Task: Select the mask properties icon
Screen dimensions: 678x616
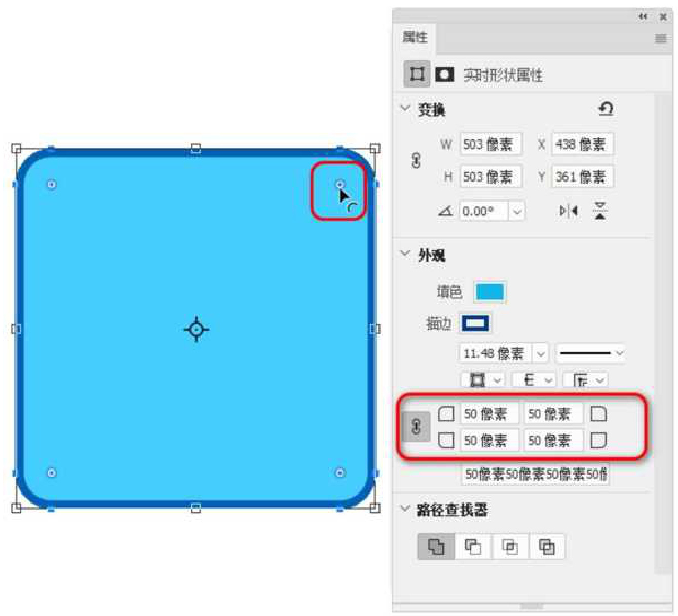Action: pyautogui.click(x=444, y=75)
